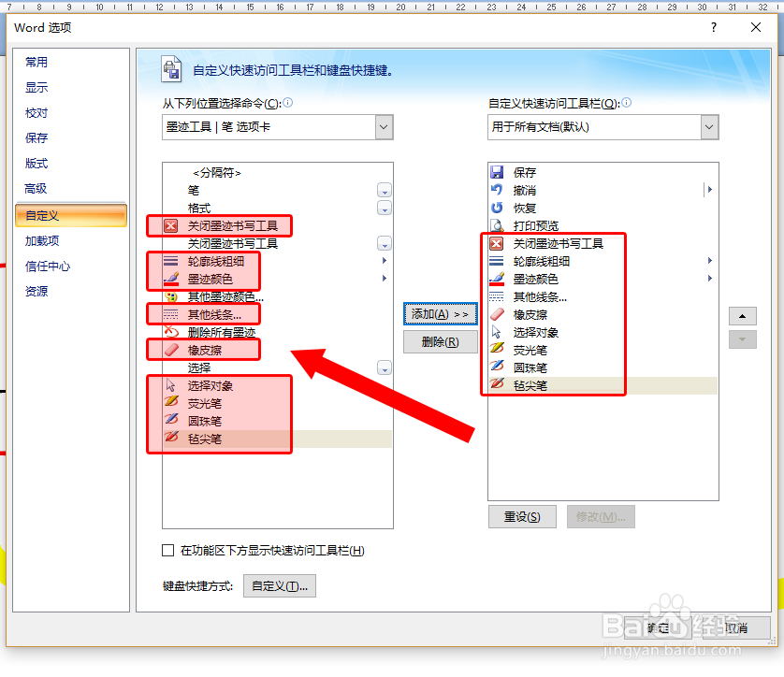Viewport: 784px width, 677px height.
Task: Select 撤消 undo icon in right list
Action: pos(497,190)
